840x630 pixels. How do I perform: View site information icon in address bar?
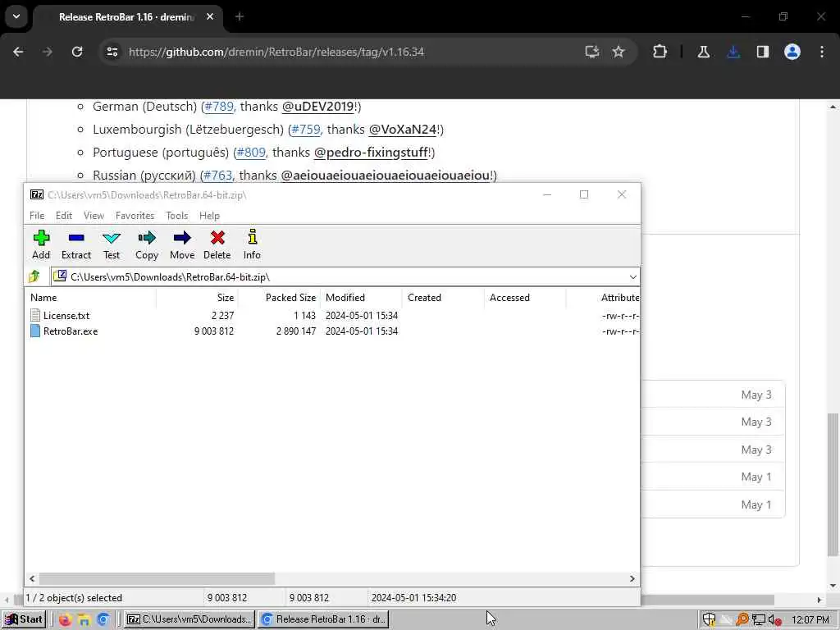click(x=112, y=52)
